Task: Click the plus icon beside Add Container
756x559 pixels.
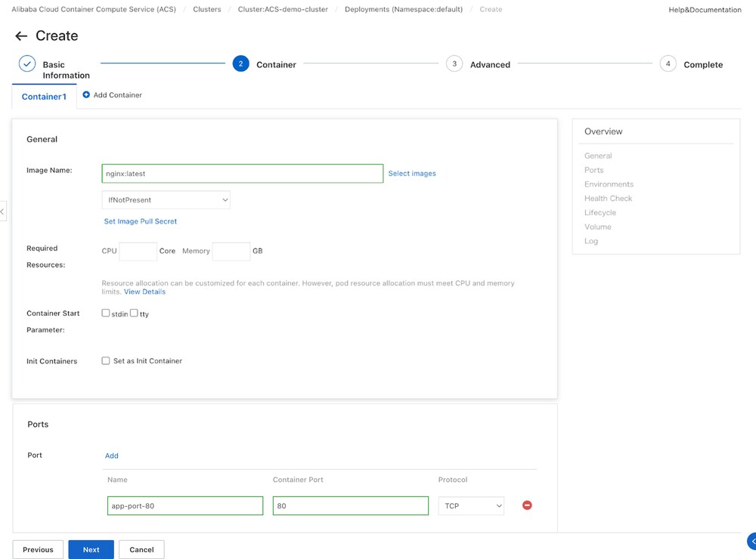Action: (x=86, y=95)
